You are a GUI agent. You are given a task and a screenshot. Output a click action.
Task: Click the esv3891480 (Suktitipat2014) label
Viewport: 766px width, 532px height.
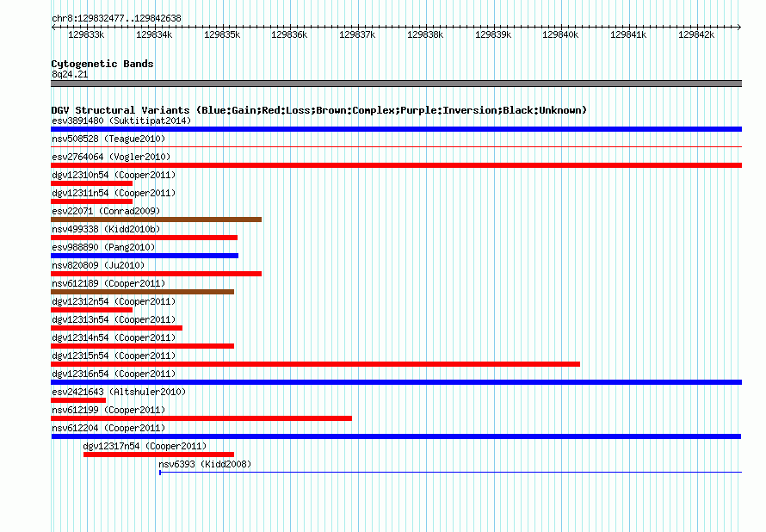tap(121, 121)
